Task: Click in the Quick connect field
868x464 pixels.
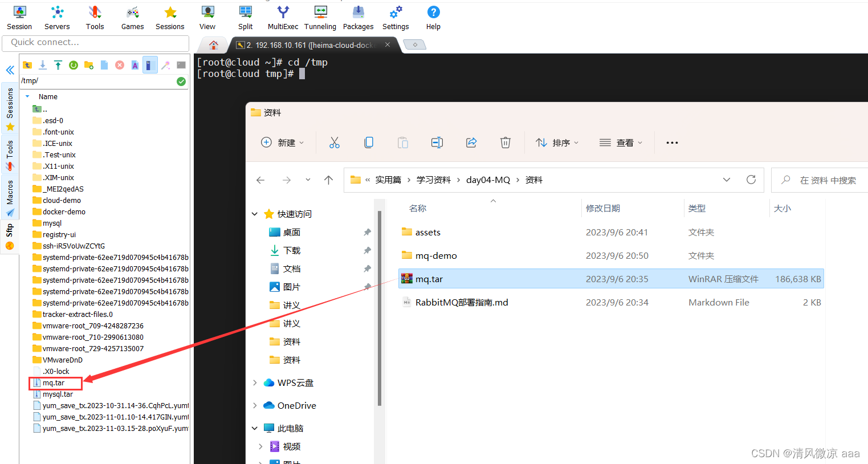Action: [96, 43]
